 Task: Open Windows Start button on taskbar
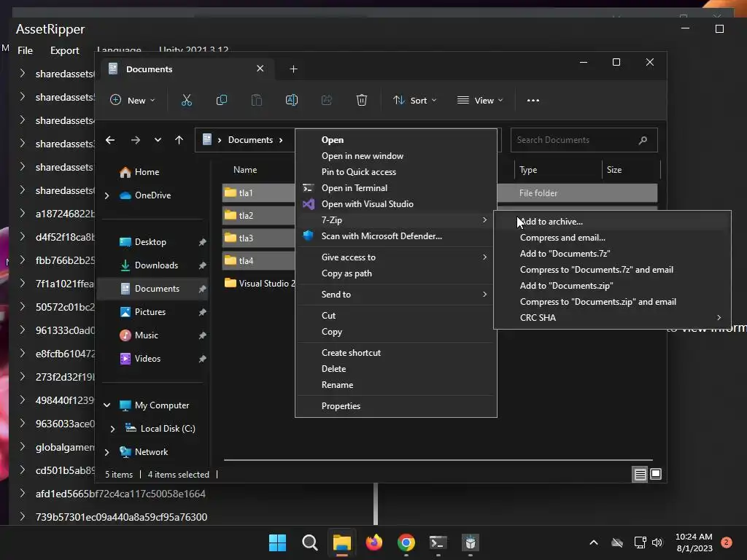point(277,542)
